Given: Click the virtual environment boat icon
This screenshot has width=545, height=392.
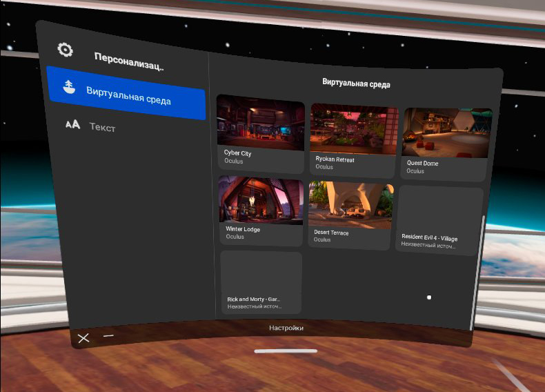Looking at the screenshot, I should tap(68, 88).
